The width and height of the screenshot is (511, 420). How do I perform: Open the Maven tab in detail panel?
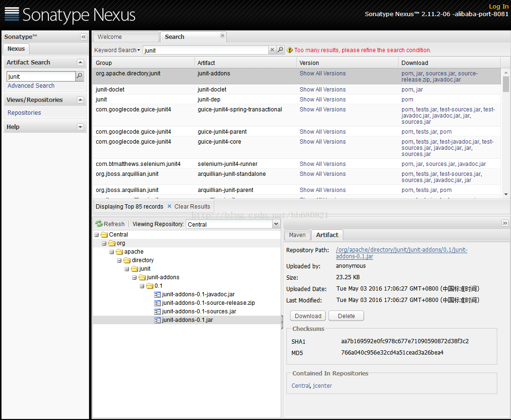[x=297, y=235]
